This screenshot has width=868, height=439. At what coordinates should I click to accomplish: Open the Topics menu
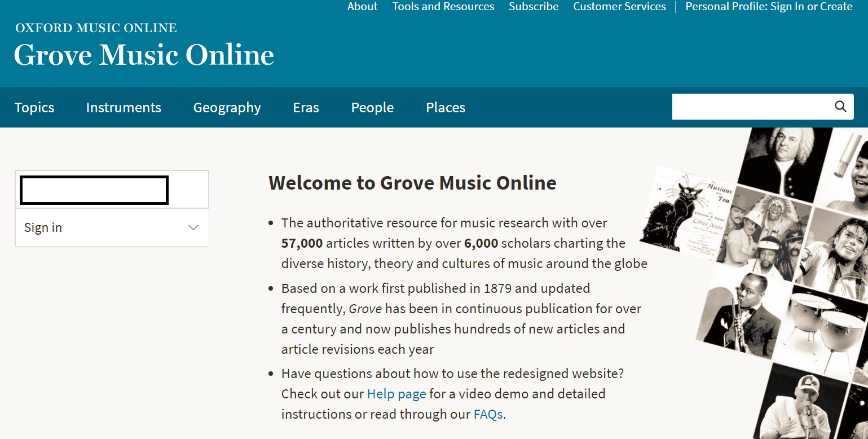click(34, 107)
